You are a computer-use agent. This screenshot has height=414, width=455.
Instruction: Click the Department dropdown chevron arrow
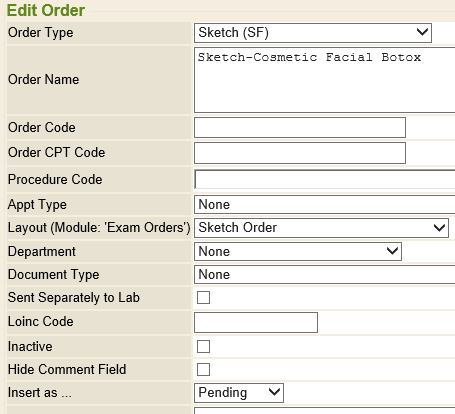(392, 251)
